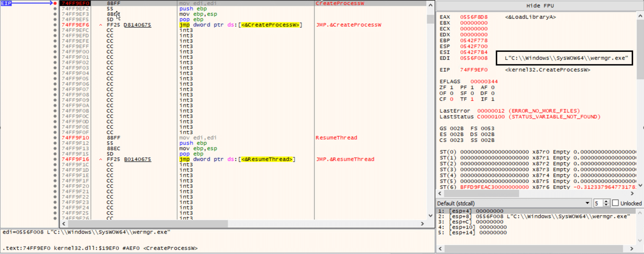Enable the Unlocked checkbox
The height and width of the screenshot is (254, 644).
point(615,203)
